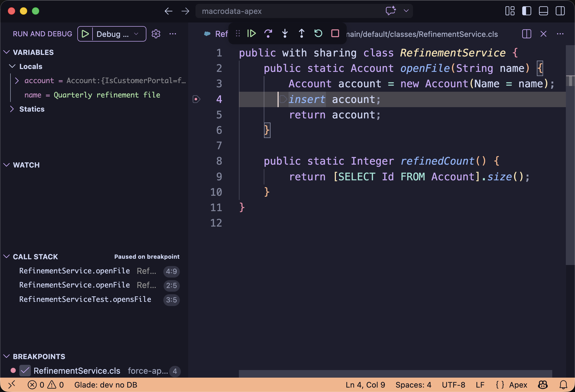Open remote window indicator
Viewport: 575px width, 392px height.
pos(11,385)
